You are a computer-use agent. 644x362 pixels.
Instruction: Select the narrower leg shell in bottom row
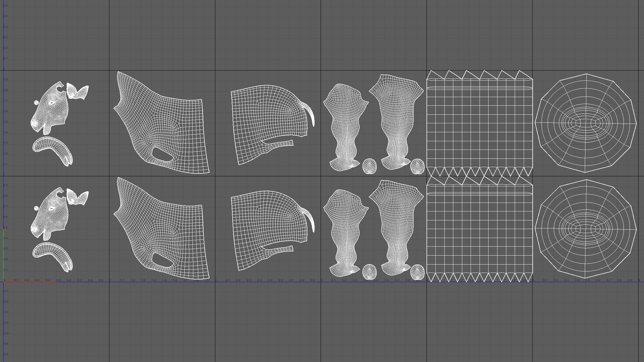[345, 233]
